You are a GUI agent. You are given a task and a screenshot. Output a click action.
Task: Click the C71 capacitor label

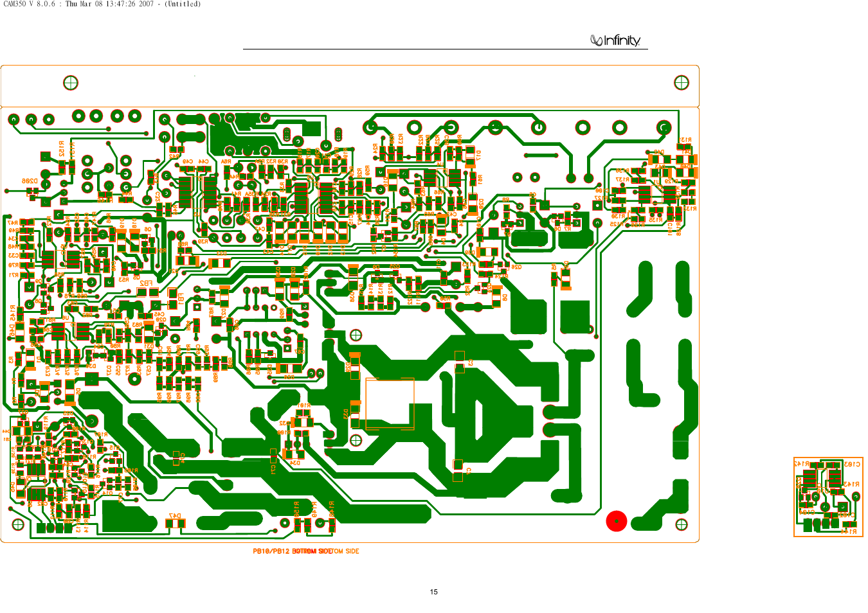[x=273, y=470]
